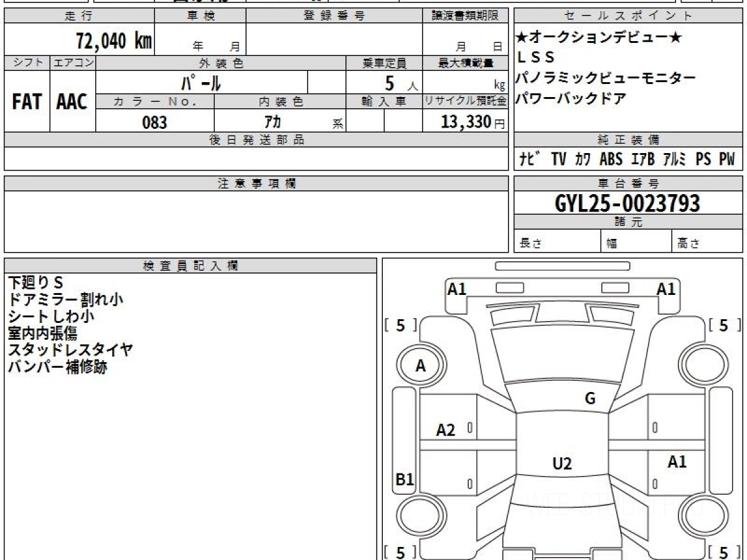Click the 登録番号 header
Screen dimensions: 747x560
click(334, 16)
